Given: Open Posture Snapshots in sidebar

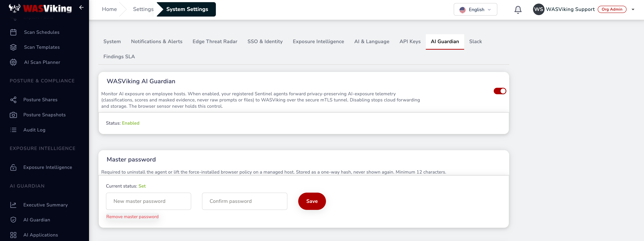Looking at the screenshot, I should (44, 115).
